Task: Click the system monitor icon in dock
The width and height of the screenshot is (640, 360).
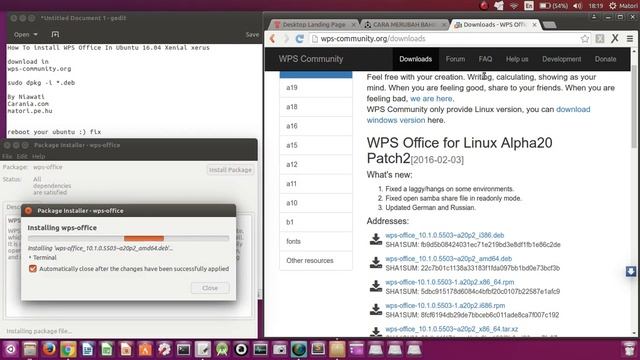Action: [x=260, y=349]
